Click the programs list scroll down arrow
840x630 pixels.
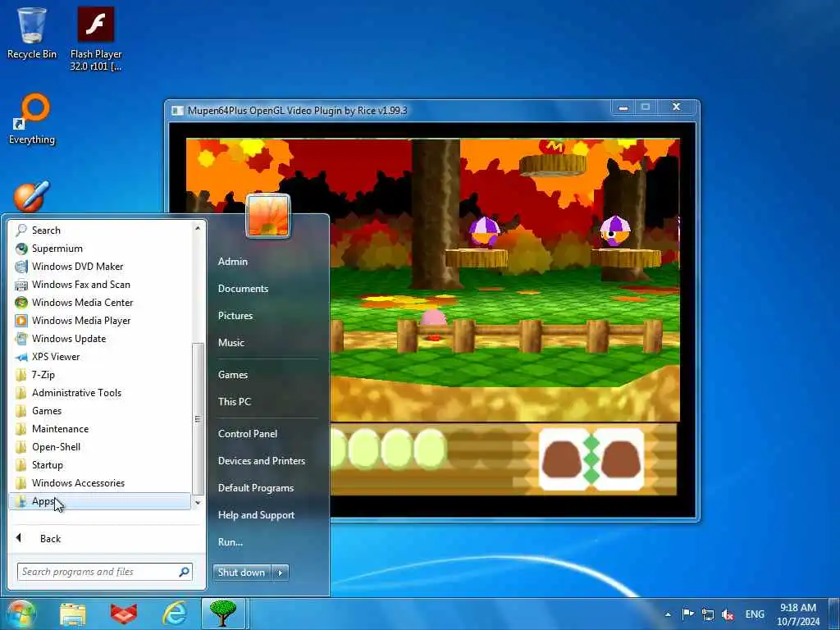[198, 503]
